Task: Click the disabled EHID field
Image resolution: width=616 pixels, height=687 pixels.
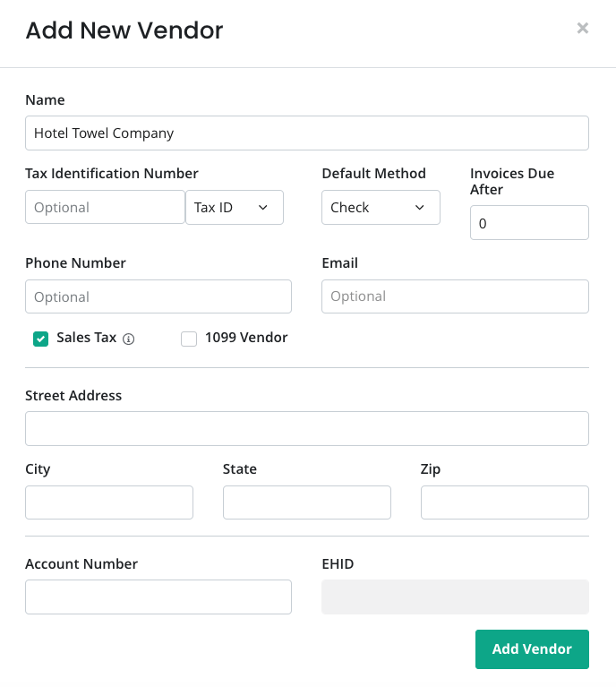Action: (x=455, y=597)
